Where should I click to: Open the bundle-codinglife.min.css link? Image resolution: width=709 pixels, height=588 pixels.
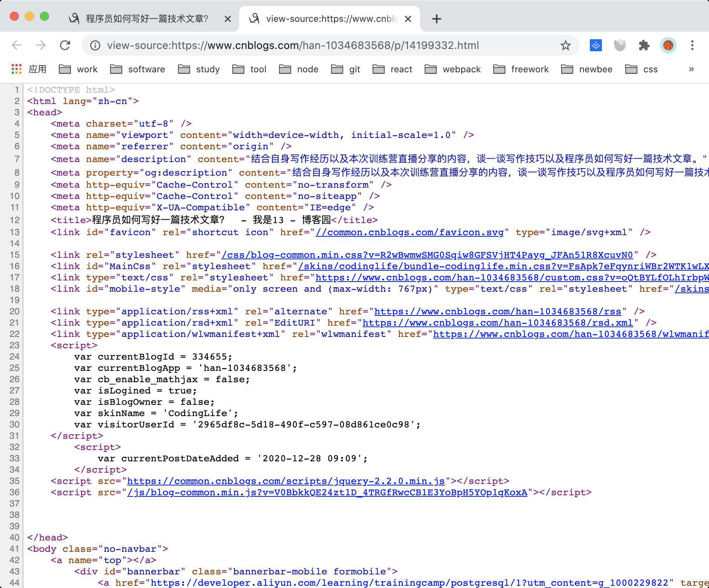tap(503, 266)
